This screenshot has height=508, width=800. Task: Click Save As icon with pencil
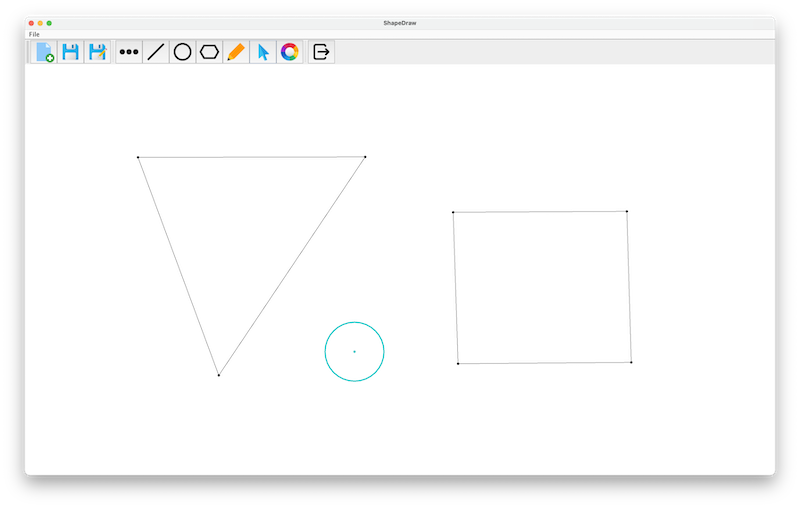pyautogui.click(x=97, y=52)
